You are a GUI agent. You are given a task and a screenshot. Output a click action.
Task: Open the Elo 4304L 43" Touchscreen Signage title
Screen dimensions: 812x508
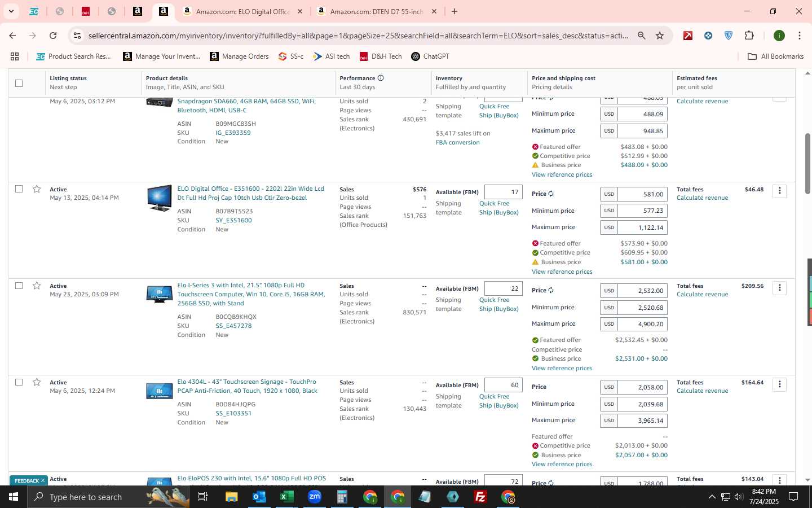click(x=247, y=386)
